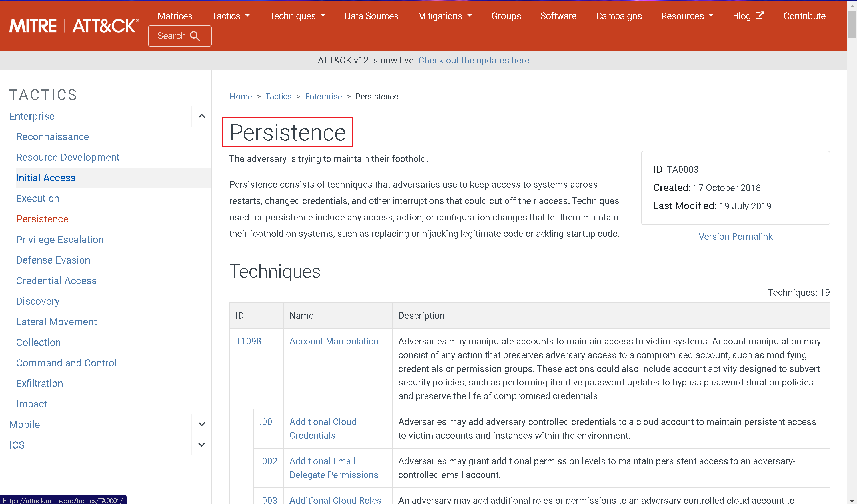The width and height of the screenshot is (857, 504).
Task: Open the Data Sources page
Action: point(371,16)
